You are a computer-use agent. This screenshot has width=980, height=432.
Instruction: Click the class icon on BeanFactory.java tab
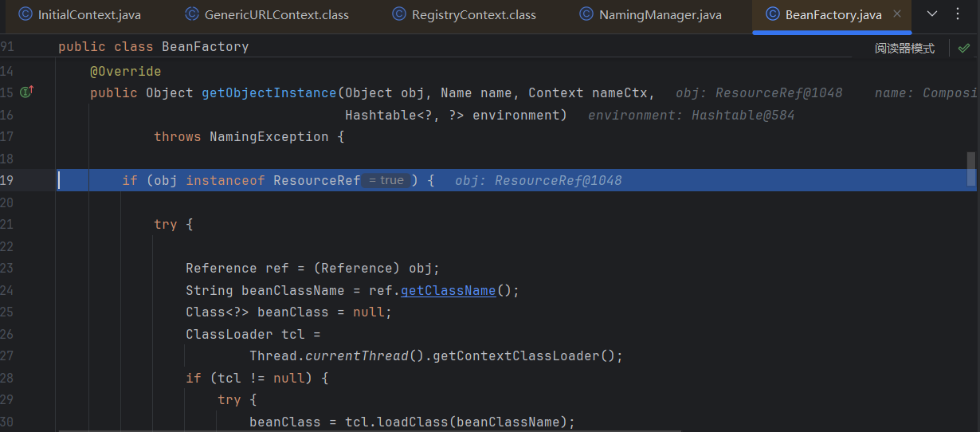(772, 14)
